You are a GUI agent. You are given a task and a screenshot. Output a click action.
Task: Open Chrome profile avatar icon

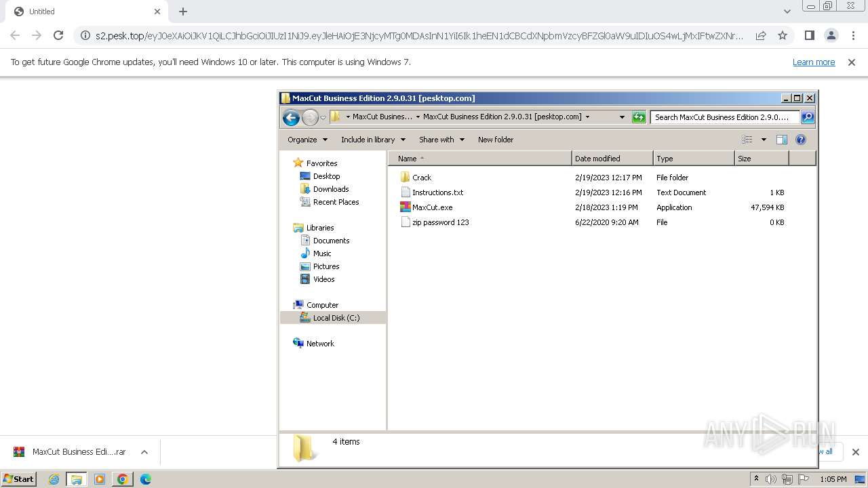(831, 35)
